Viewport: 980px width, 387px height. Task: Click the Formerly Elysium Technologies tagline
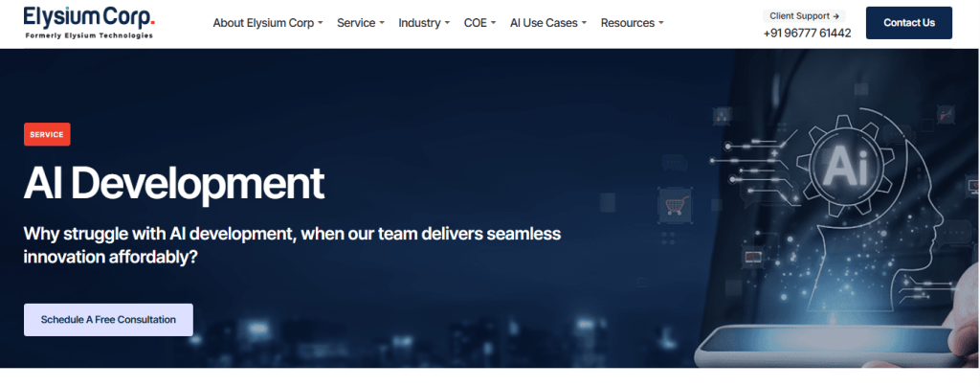(89, 35)
